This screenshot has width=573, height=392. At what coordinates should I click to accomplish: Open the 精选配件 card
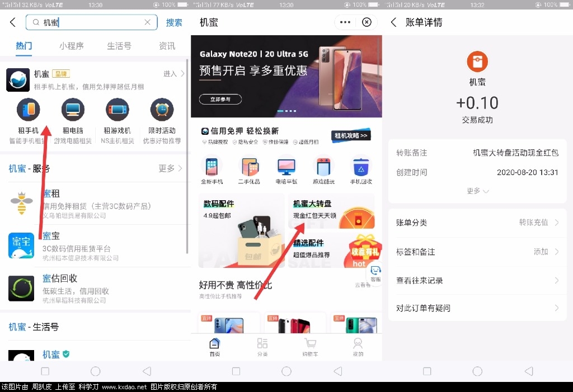(331, 251)
